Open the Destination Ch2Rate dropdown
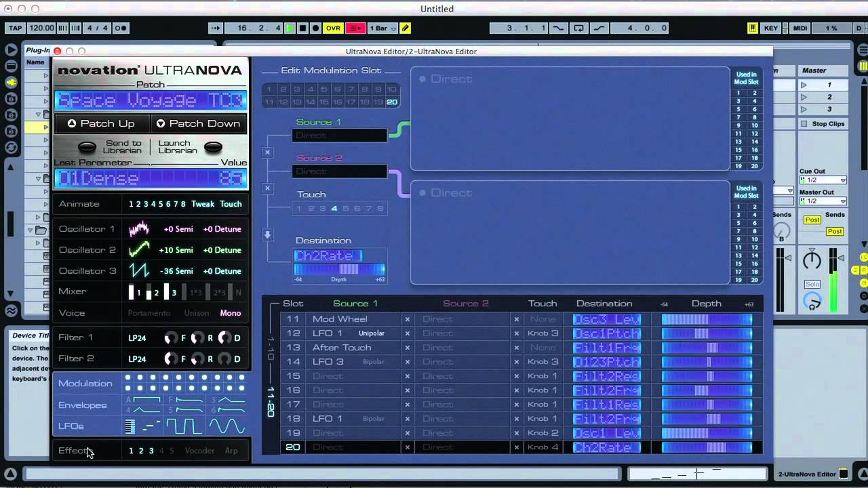This screenshot has width=868, height=488. pos(328,256)
